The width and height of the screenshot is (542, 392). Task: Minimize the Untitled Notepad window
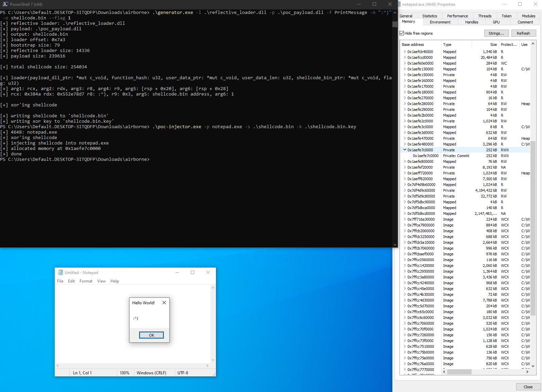click(177, 272)
